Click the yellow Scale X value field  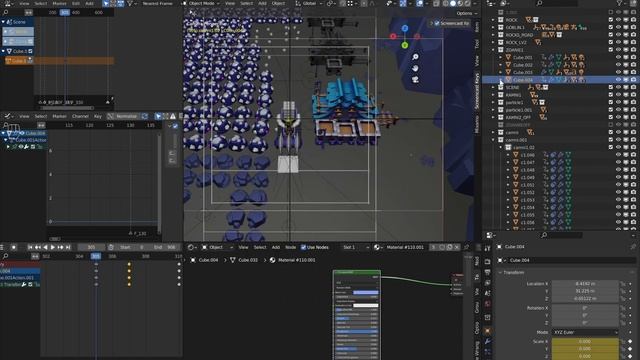click(585, 341)
